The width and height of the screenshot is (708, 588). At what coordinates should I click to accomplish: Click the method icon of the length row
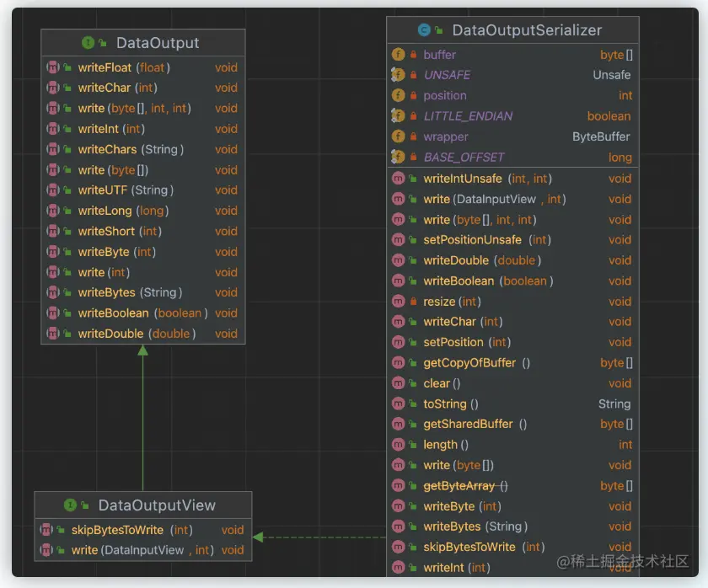398,445
